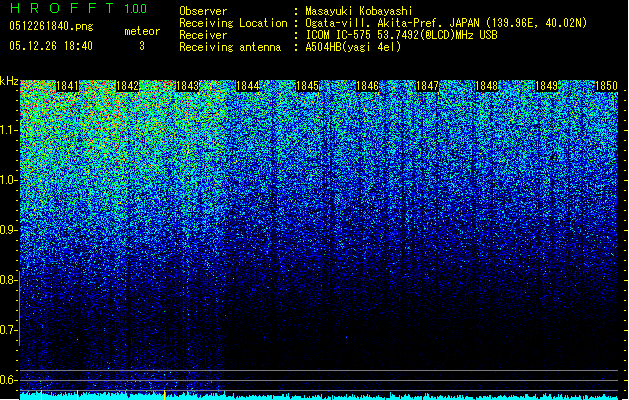Click receiver text ICOM IC-575 53.7492 MHz USB

pos(401,35)
